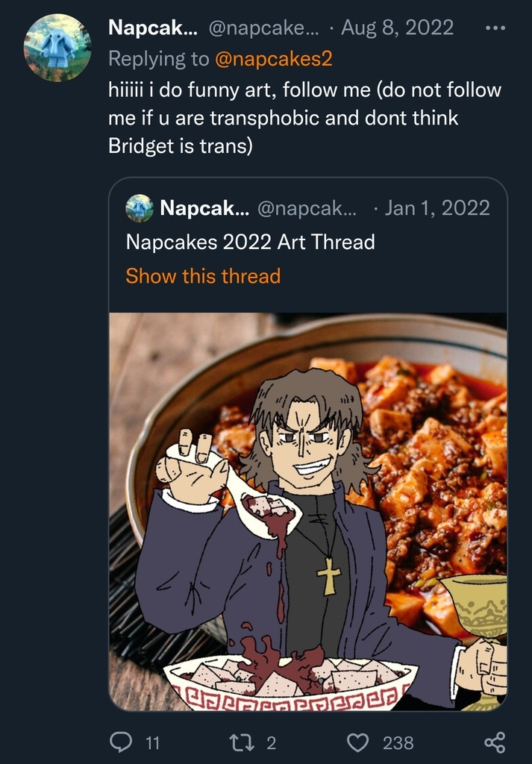Image resolution: width=532 pixels, height=764 pixels.
Task: Open the author's round profile avatar
Action: tap(58, 48)
